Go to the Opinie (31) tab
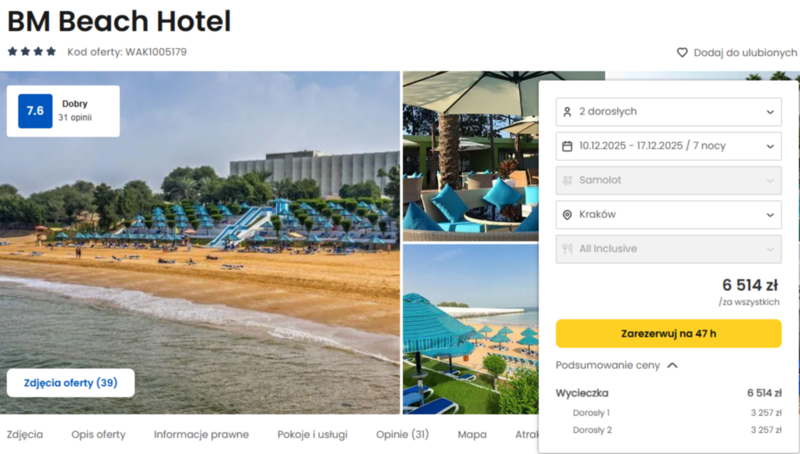Screen dimensions: 800x454 tap(403, 435)
